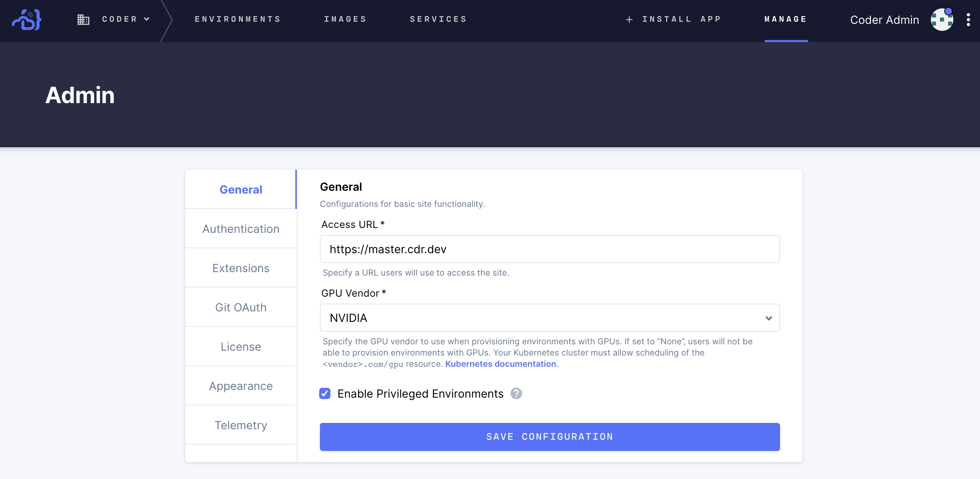This screenshot has height=479, width=980.
Task: Click the plus icon beside Install App
Action: coord(629,20)
